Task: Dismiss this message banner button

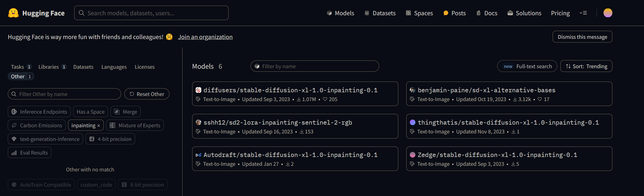Action: (x=582, y=37)
